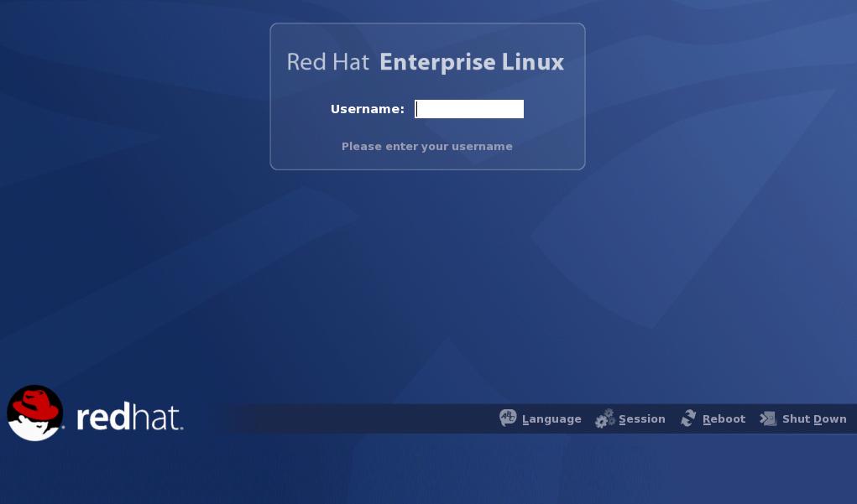Click the Language speech bubble icon

(x=508, y=418)
